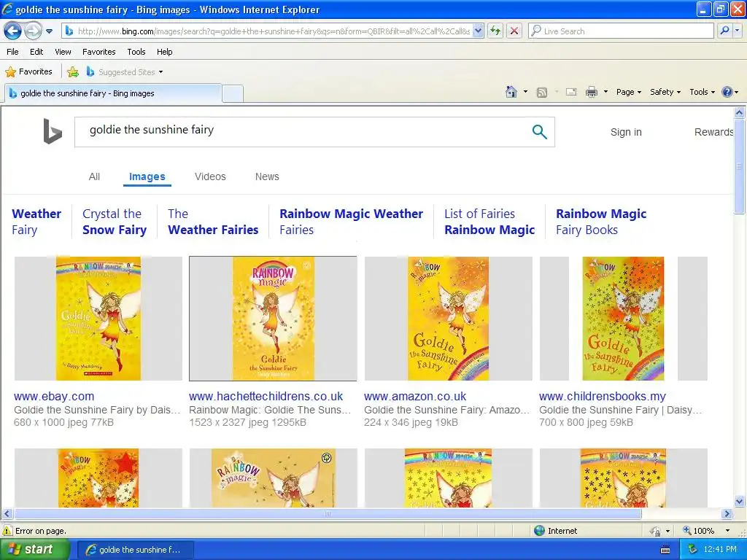Click the vertical scrollbar down arrow
Image resolution: width=747 pixels, height=560 pixels.
(740, 501)
